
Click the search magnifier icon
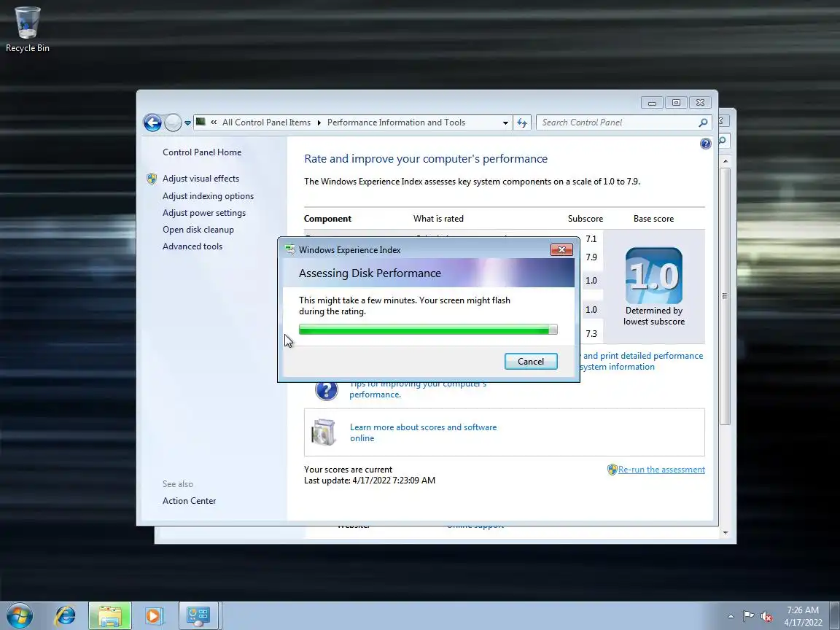tap(704, 122)
